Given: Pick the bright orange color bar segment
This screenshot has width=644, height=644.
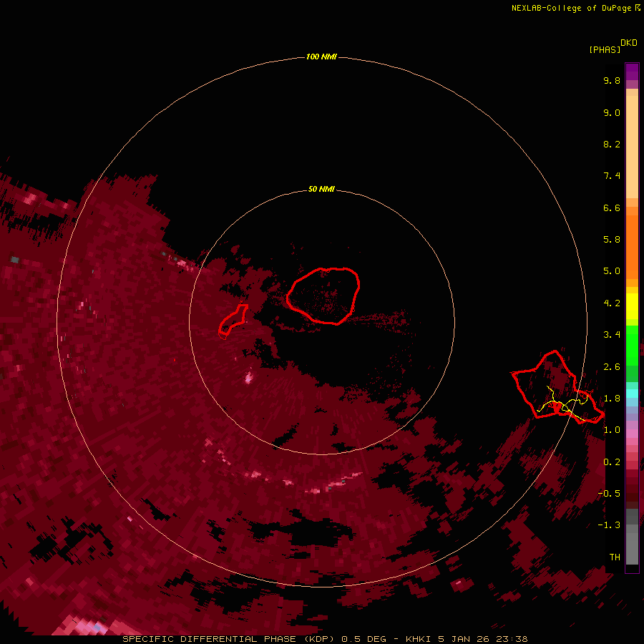Looking at the screenshot, I should pyautogui.click(x=632, y=246).
